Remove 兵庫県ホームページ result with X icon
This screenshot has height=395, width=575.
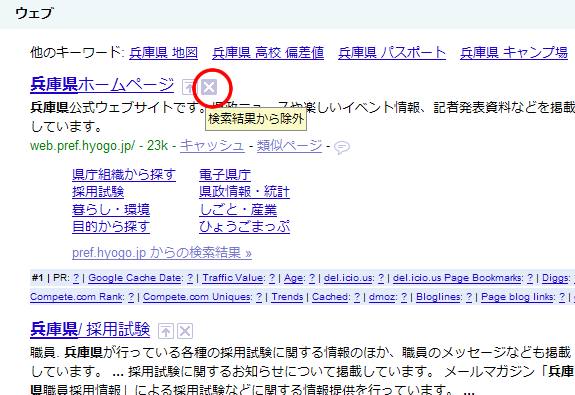(x=209, y=87)
